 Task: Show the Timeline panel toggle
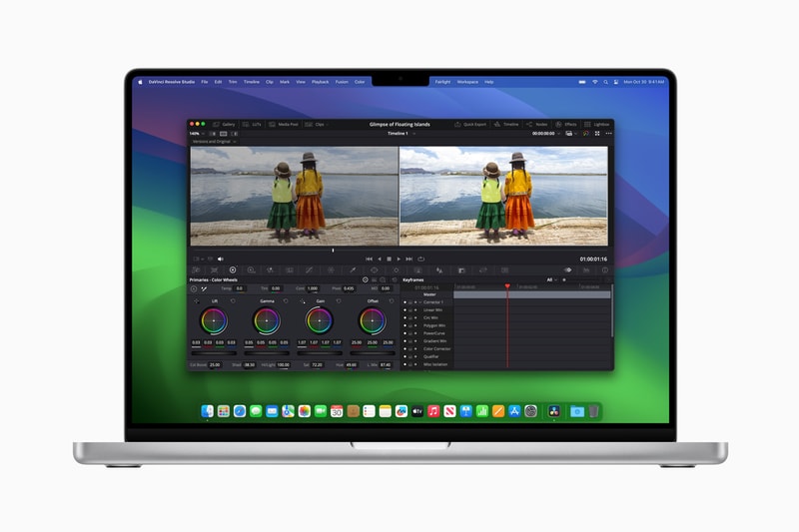506,124
